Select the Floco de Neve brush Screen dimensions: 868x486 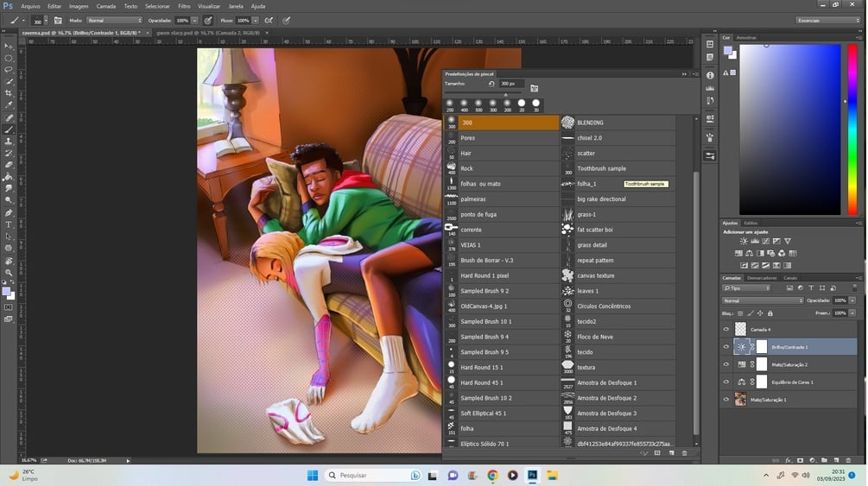click(618, 337)
